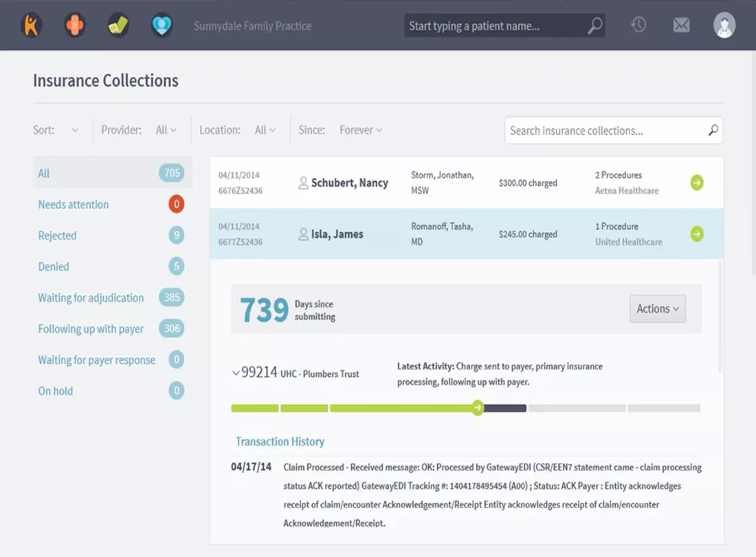The image size is (756, 557).
Task: Open the green arrow on Schubert, Nancy's claim
Action: pyautogui.click(x=697, y=182)
